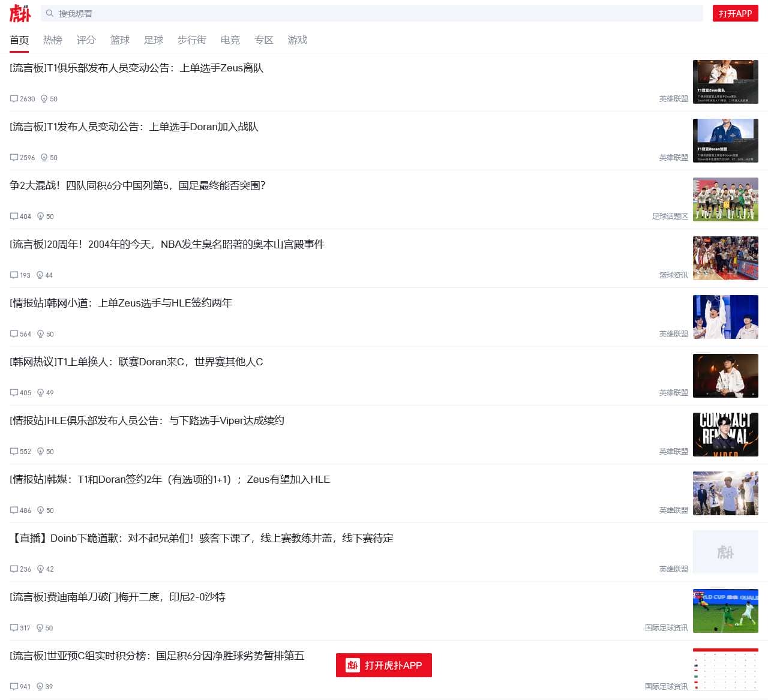Click the search magnifier icon
Image resolution: width=768 pixels, height=700 pixels.
pyautogui.click(x=50, y=13)
